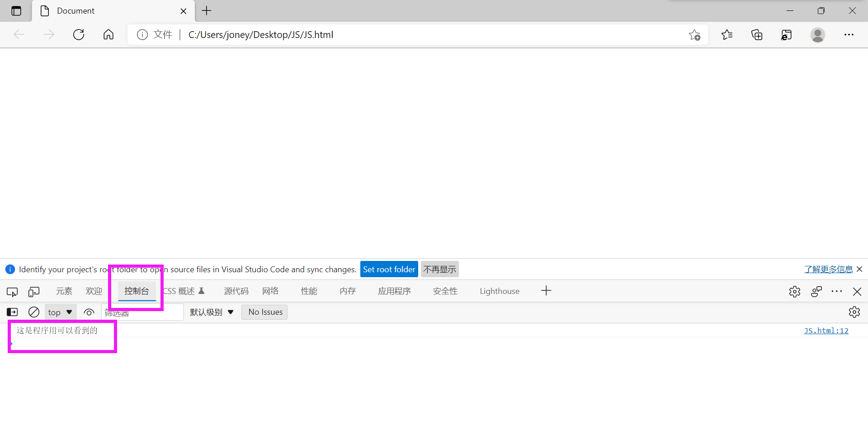Click the No Issues button
Viewport: 868px width, 421px height.
click(x=265, y=312)
